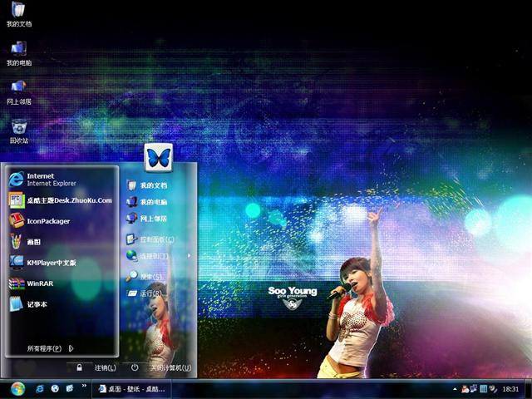Open the 我的电脑 desktop icon
Viewport: 532px width, 399px height.
pos(19,53)
